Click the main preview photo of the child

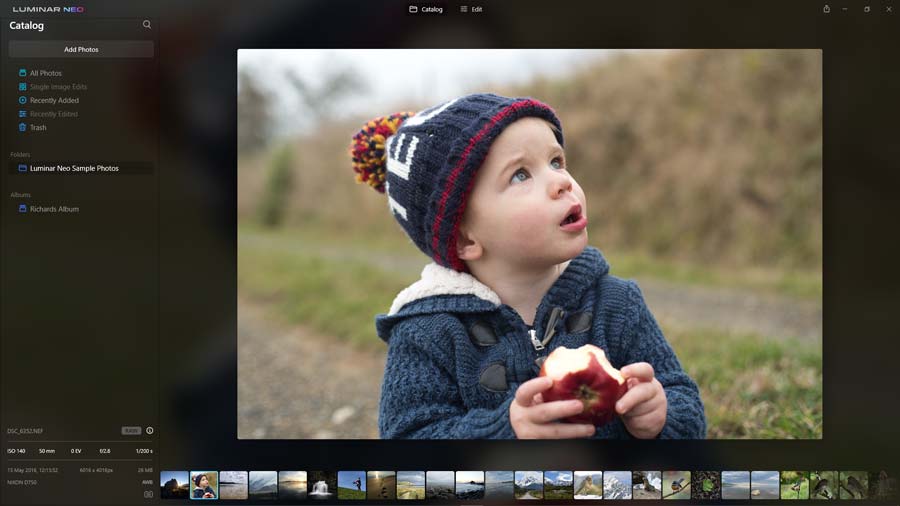(x=529, y=244)
